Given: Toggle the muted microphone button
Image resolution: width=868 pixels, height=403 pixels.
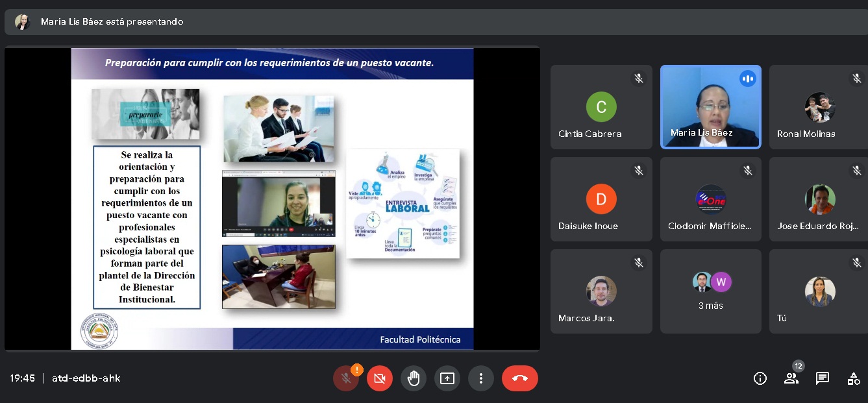Looking at the screenshot, I should click(x=346, y=378).
